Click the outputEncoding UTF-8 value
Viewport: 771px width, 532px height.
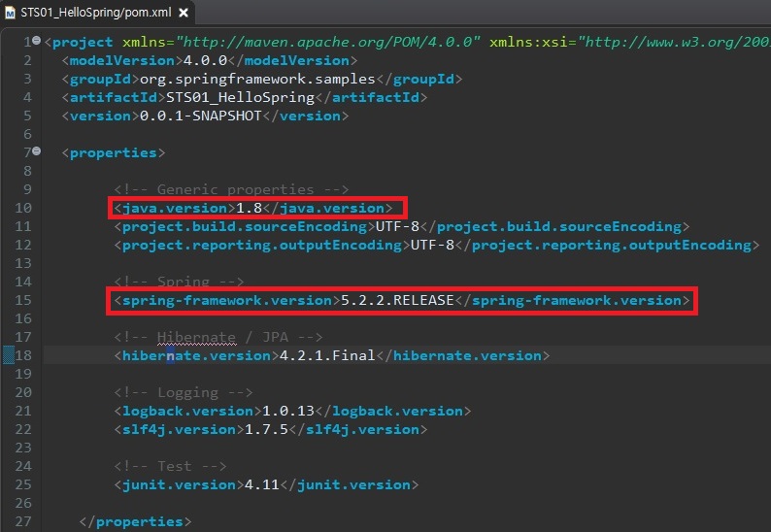coord(432,245)
